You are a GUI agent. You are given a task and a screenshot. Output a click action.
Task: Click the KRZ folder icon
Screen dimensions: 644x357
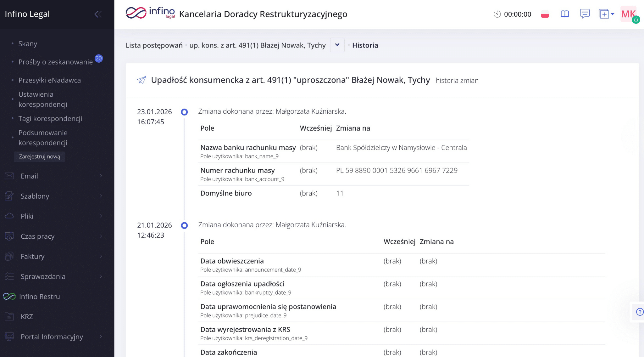pos(9,316)
